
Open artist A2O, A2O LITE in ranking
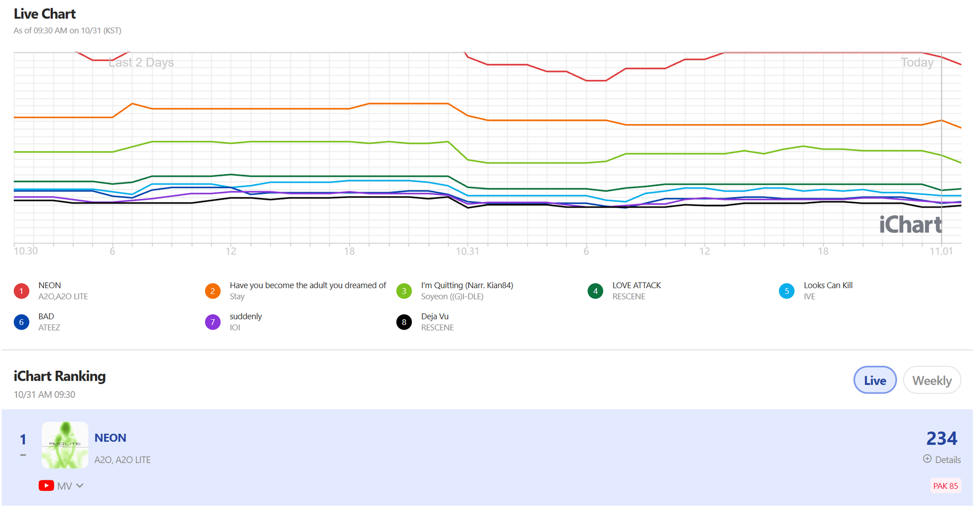coord(122,460)
